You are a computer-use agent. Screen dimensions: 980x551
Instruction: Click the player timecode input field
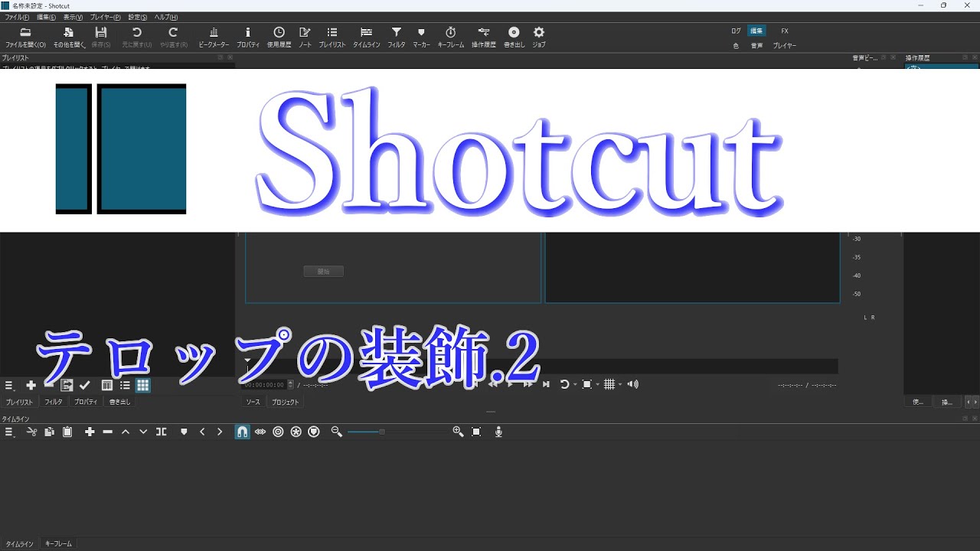coord(265,385)
